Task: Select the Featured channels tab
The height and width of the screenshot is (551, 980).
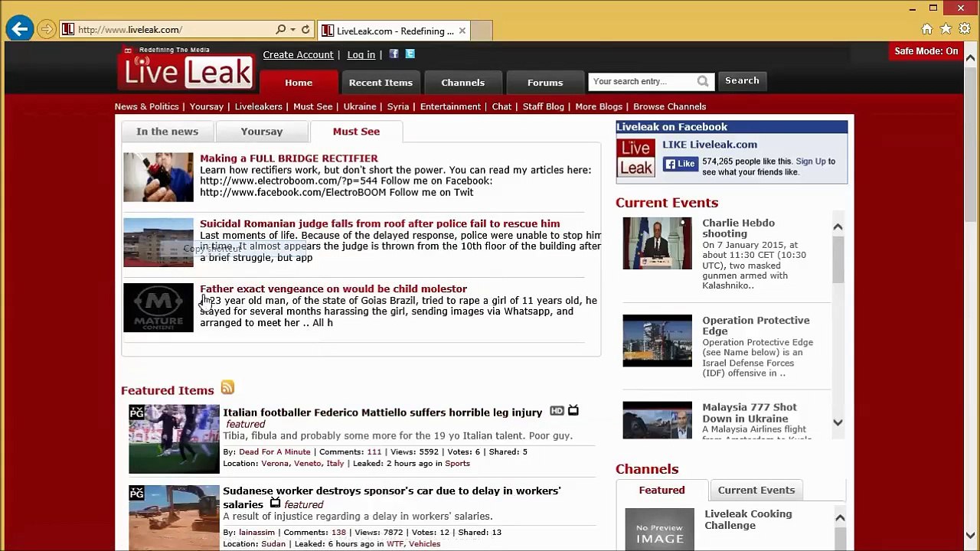Action: 662,490
